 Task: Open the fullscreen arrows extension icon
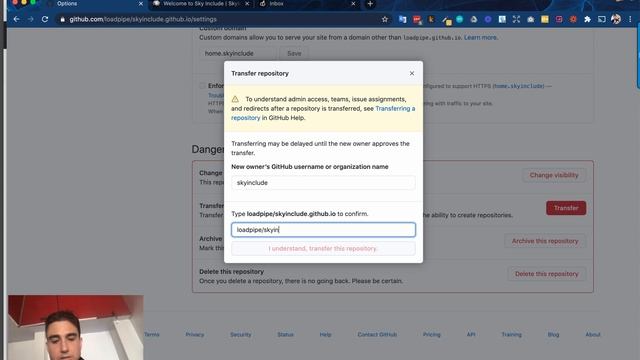516,19
